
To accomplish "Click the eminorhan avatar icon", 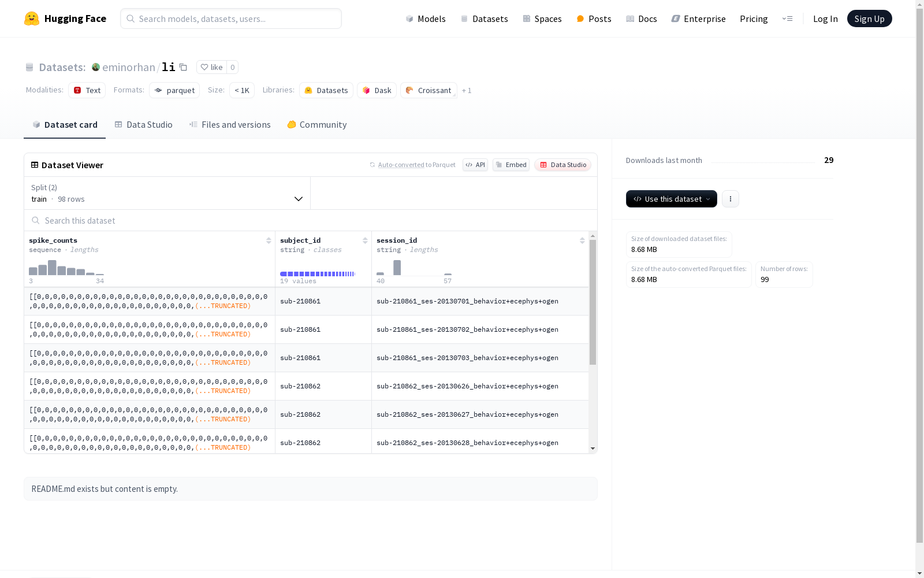I will 96,67.
